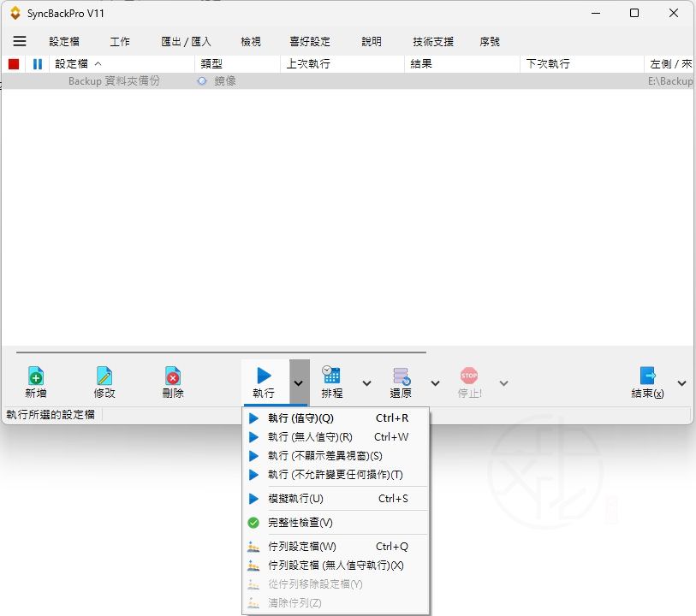Expand the dropdown arrow next to 結束

(681, 383)
